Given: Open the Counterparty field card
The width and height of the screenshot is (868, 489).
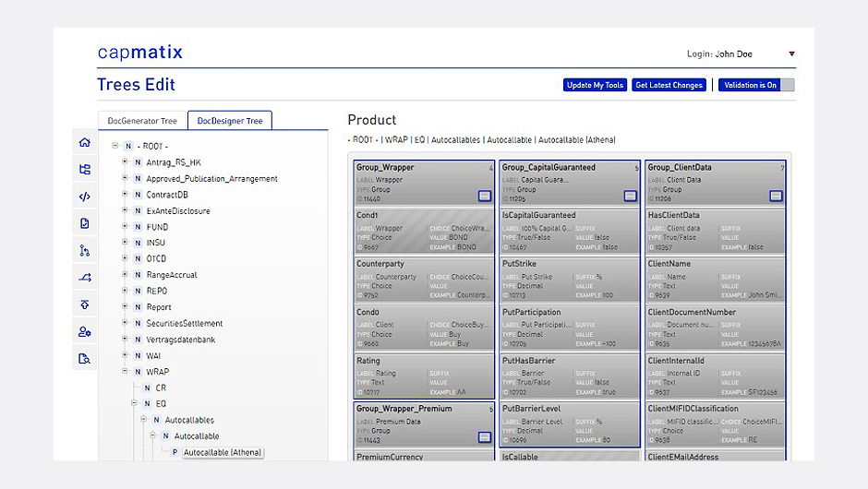Looking at the screenshot, I should [x=424, y=280].
